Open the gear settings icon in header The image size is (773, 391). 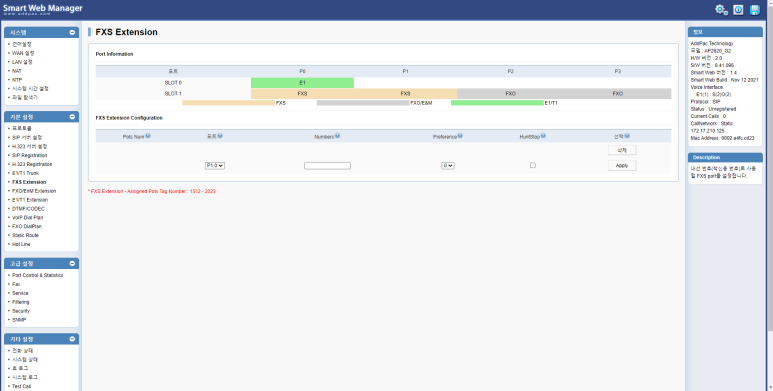pyautogui.click(x=721, y=10)
